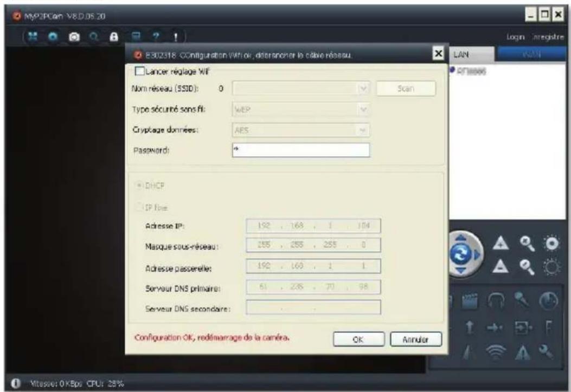The width and height of the screenshot is (571, 392).
Task: Click the 'CPU: 28%' status text
Action: coord(106,384)
